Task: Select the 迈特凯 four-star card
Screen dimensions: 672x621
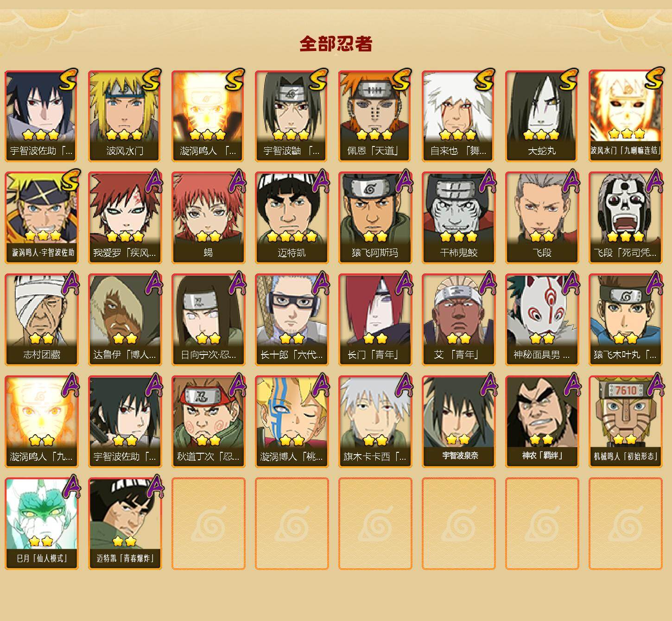Action: click(292, 218)
